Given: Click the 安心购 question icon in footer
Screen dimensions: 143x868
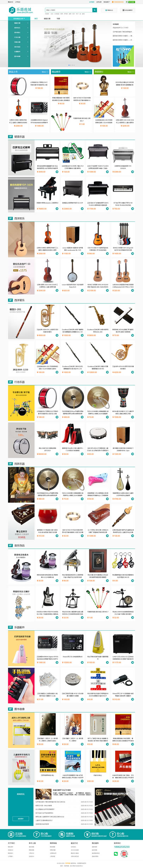Looking at the screenshot, I should point(113,834).
